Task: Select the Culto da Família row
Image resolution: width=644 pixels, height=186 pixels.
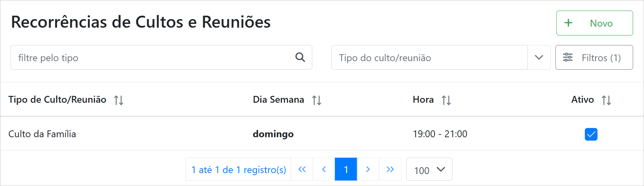Action: point(42,134)
